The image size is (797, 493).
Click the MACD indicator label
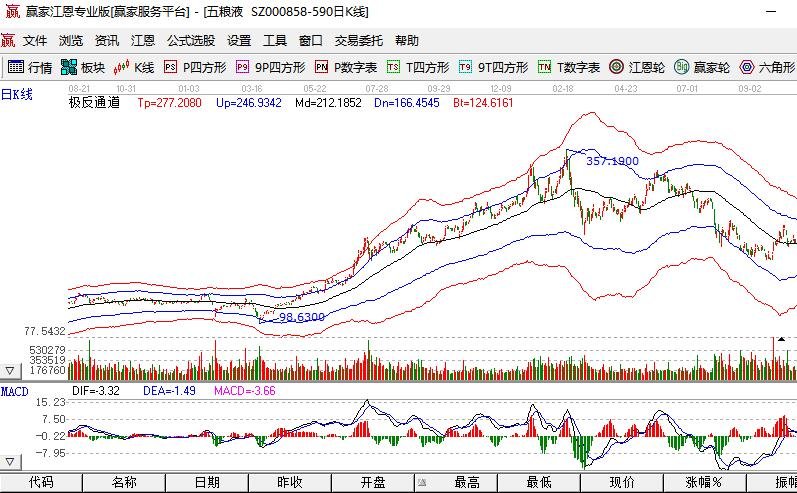click(x=15, y=391)
